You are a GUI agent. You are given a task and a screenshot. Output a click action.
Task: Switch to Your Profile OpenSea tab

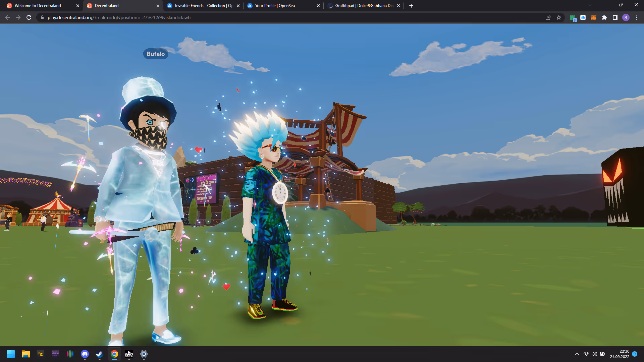click(278, 6)
